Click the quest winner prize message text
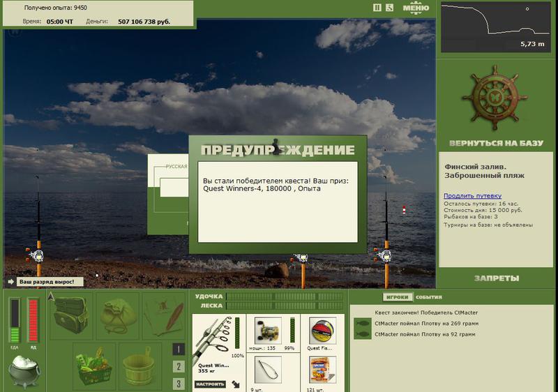558x392 pixels. (276, 185)
